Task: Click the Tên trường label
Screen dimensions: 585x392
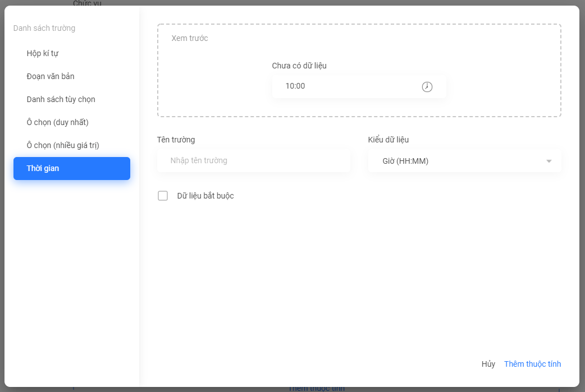Action: pos(176,140)
